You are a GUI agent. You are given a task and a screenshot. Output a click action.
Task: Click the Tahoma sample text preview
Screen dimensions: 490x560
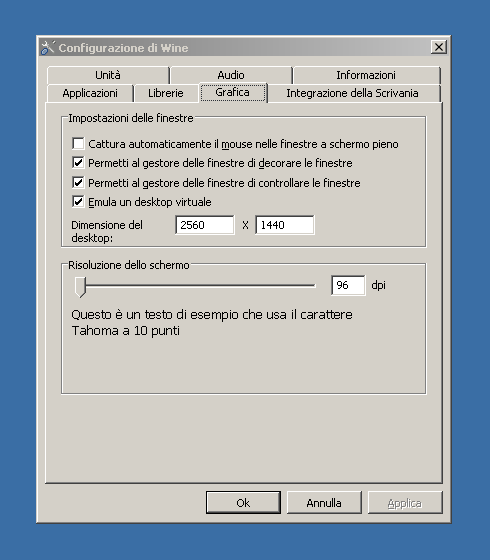click(212, 322)
